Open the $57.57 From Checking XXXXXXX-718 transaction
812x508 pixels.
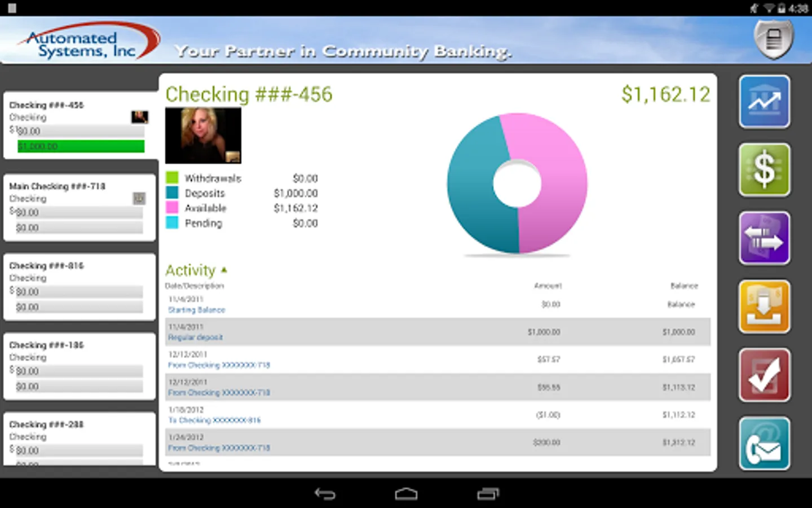coord(438,360)
